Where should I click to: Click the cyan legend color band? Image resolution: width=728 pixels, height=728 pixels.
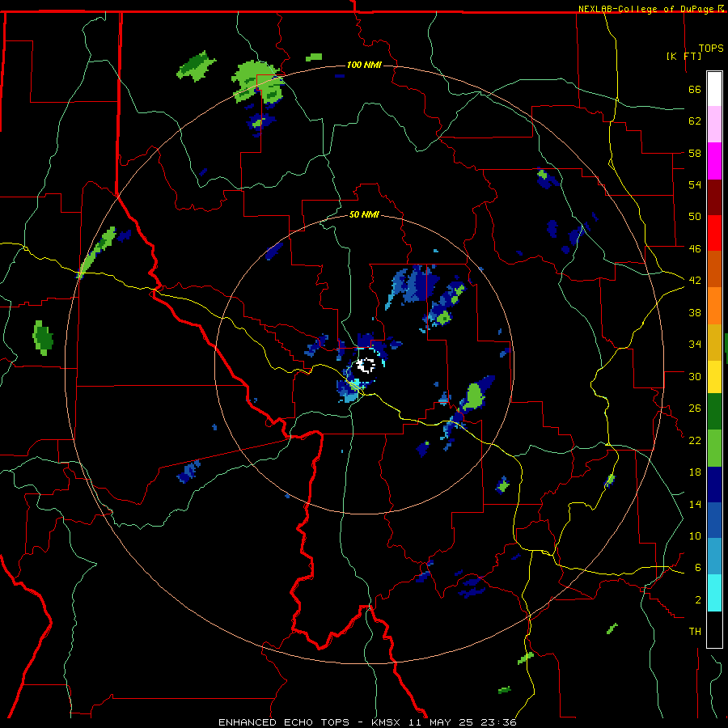point(714,593)
